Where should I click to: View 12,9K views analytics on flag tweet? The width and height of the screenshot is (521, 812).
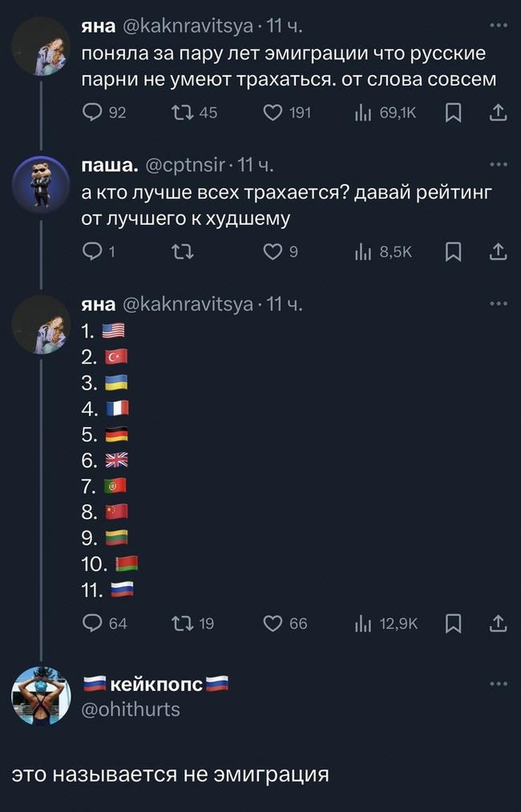pos(362,622)
